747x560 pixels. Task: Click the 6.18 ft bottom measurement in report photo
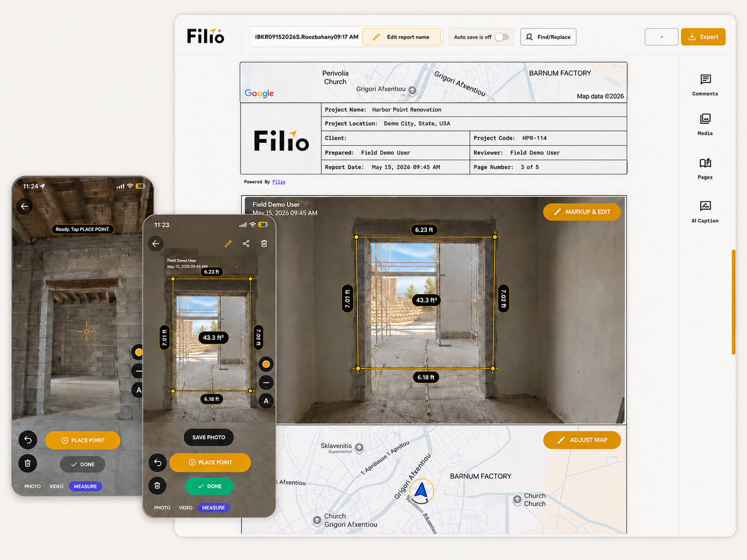tap(426, 377)
